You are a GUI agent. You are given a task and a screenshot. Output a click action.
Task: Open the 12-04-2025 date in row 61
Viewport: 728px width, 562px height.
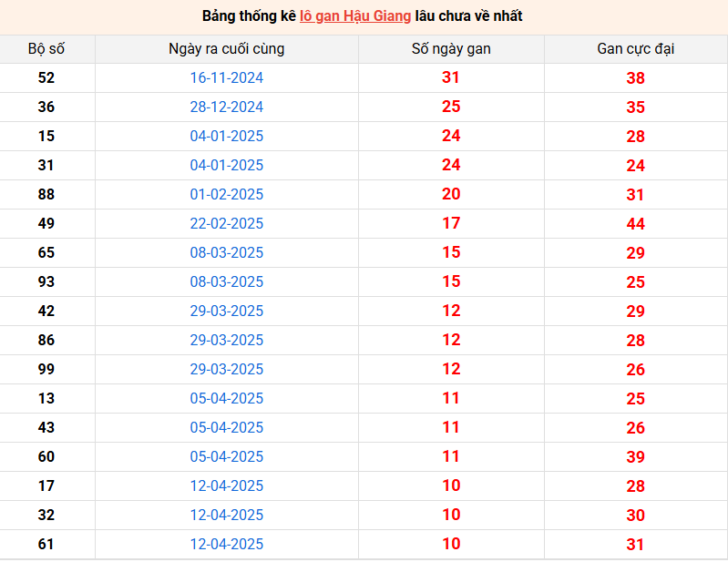click(x=226, y=545)
